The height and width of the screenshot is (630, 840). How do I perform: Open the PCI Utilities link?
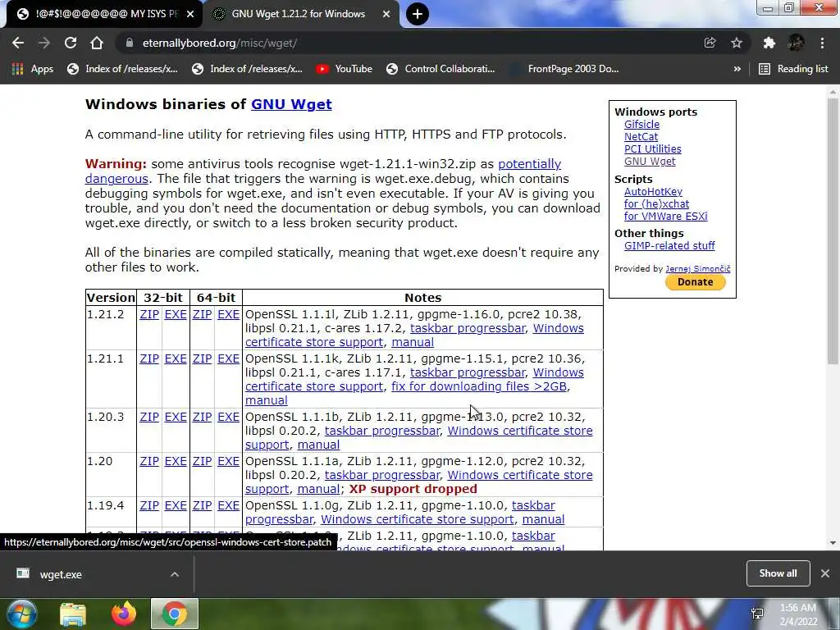point(652,149)
